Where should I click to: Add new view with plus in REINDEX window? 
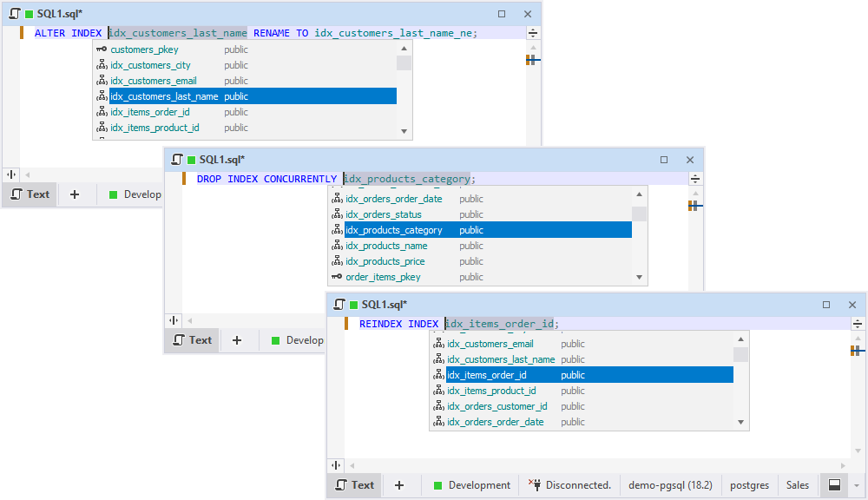399,485
